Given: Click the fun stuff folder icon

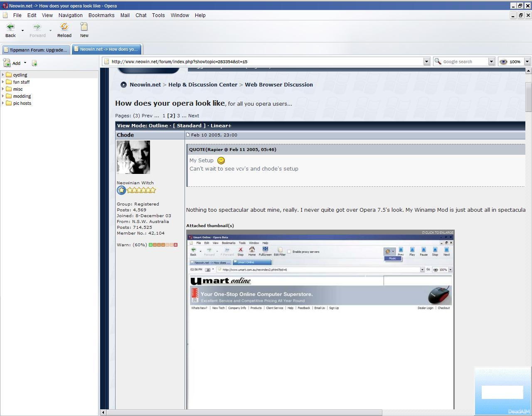Looking at the screenshot, I should coord(9,82).
